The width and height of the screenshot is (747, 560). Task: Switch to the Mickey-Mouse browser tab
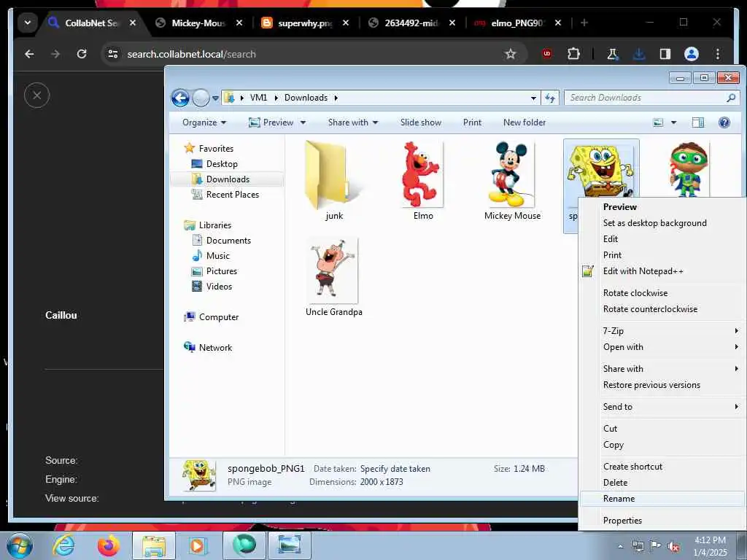tap(198, 23)
